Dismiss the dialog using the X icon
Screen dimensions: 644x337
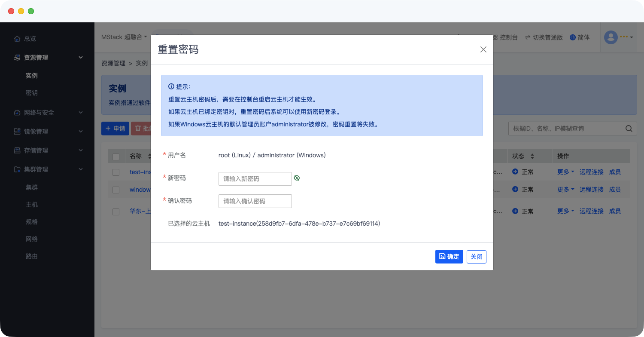(x=483, y=49)
